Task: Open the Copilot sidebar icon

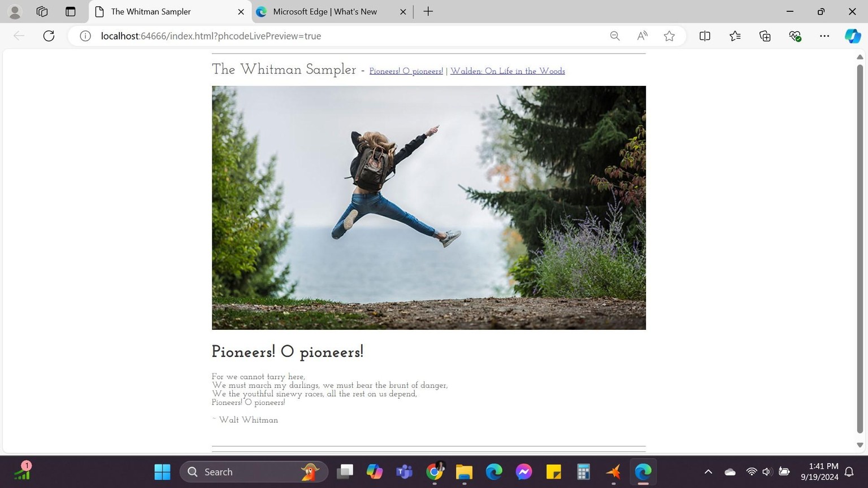Action: coord(853,36)
